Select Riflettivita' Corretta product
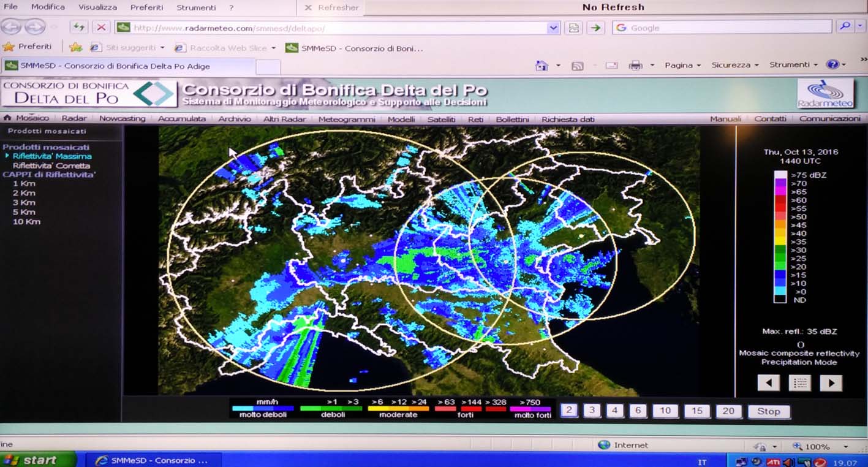This screenshot has width=868, height=467. pyautogui.click(x=51, y=165)
